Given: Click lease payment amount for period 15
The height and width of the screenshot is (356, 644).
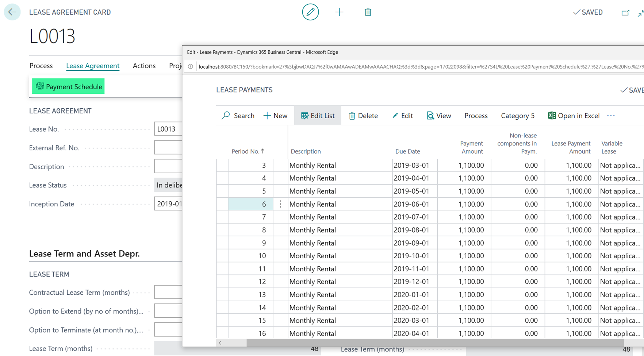Looking at the screenshot, I should [572, 320].
